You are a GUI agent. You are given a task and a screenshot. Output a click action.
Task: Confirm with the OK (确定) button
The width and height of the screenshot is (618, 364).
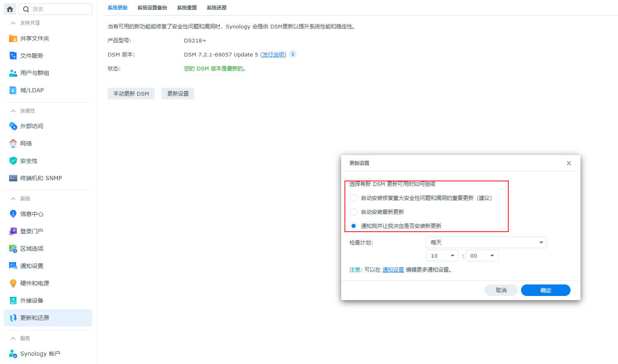(x=546, y=290)
